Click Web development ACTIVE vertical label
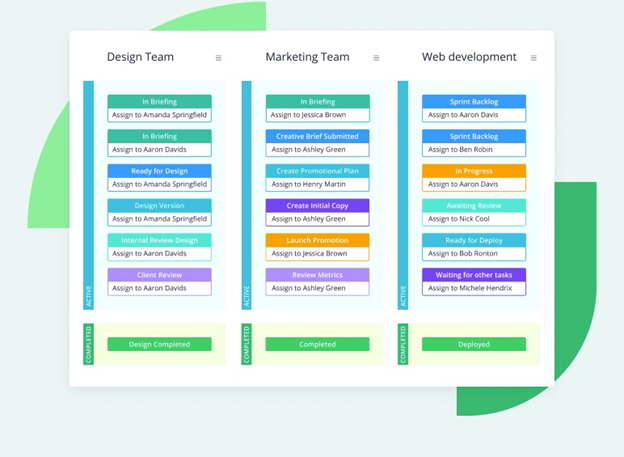The width and height of the screenshot is (624, 457). (403, 296)
